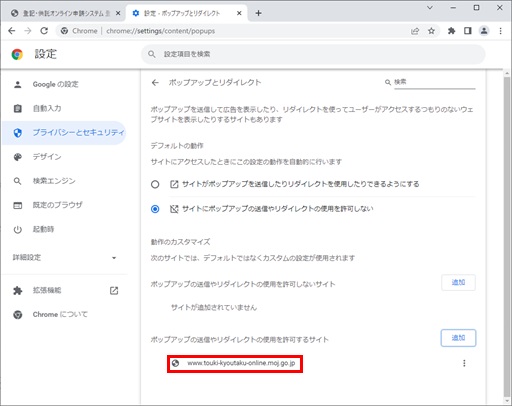Open Chrome's three-dot main menu

(x=500, y=31)
